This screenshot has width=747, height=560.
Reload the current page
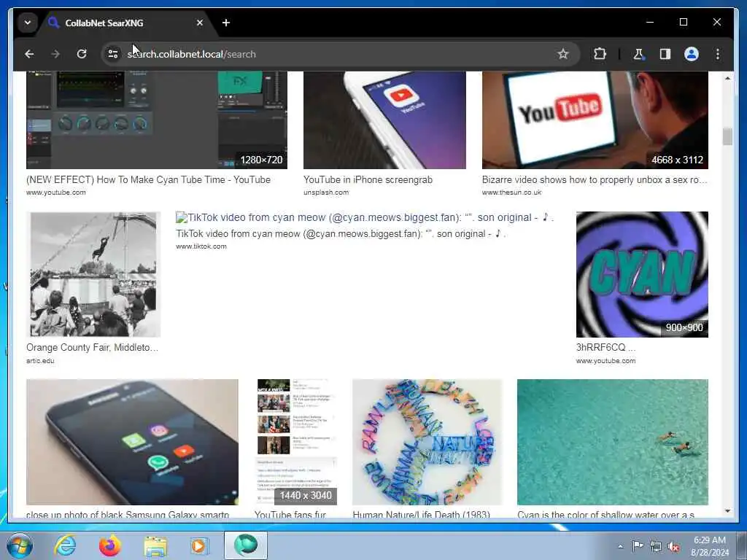click(82, 54)
